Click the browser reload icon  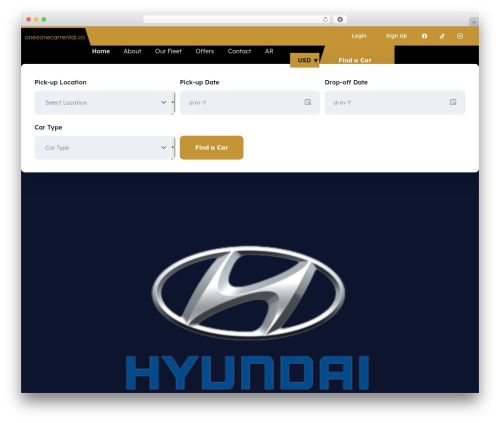(x=325, y=19)
